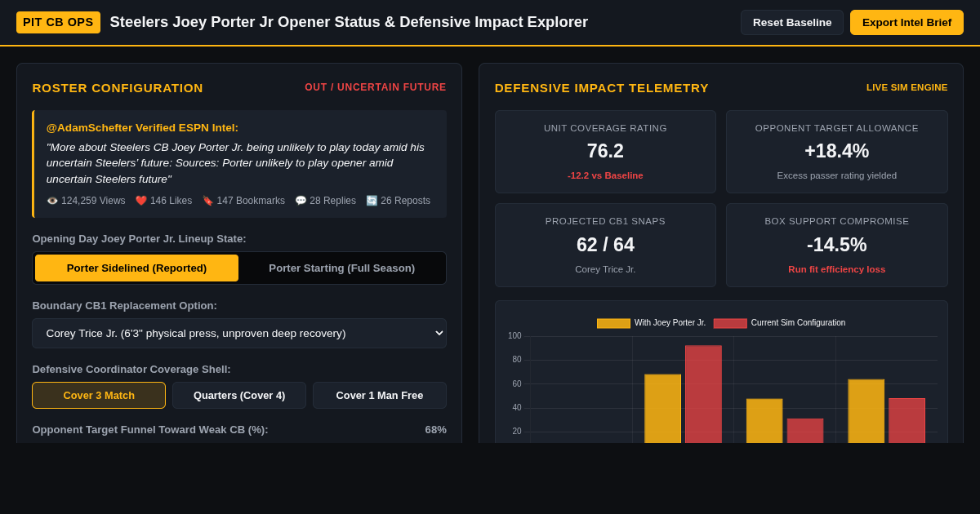Click the LIVE SIM ENGINE label
This screenshot has width=980, height=514.
point(907,87)
